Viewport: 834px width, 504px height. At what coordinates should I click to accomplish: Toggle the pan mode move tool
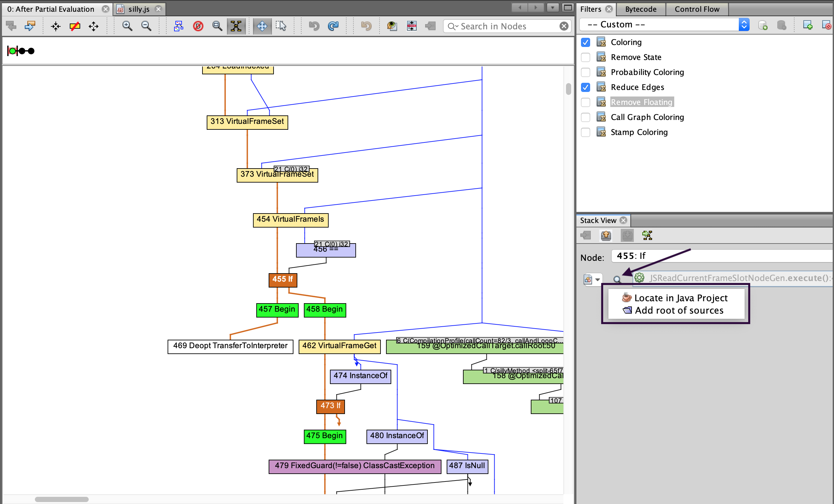(x=262, y=26)
